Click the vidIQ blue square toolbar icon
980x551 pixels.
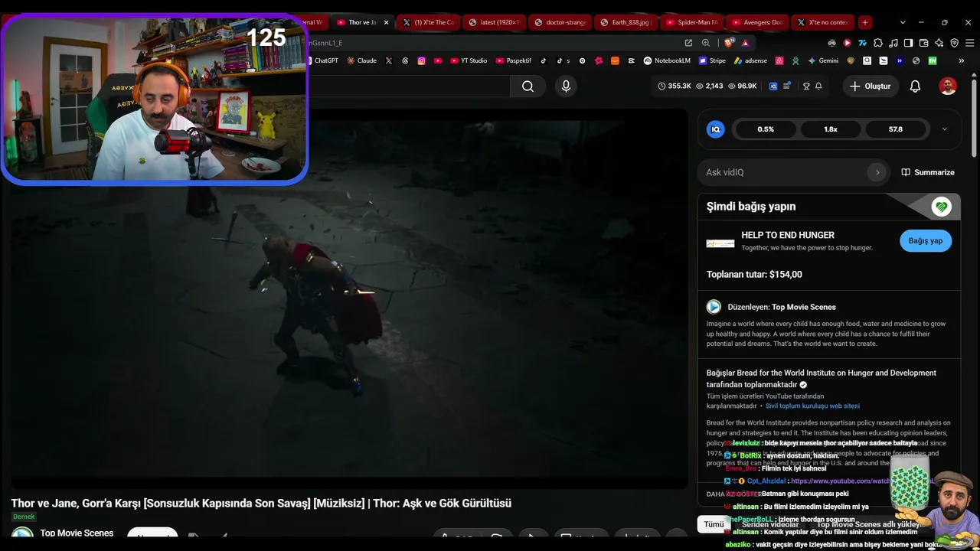tap(773, 86)
